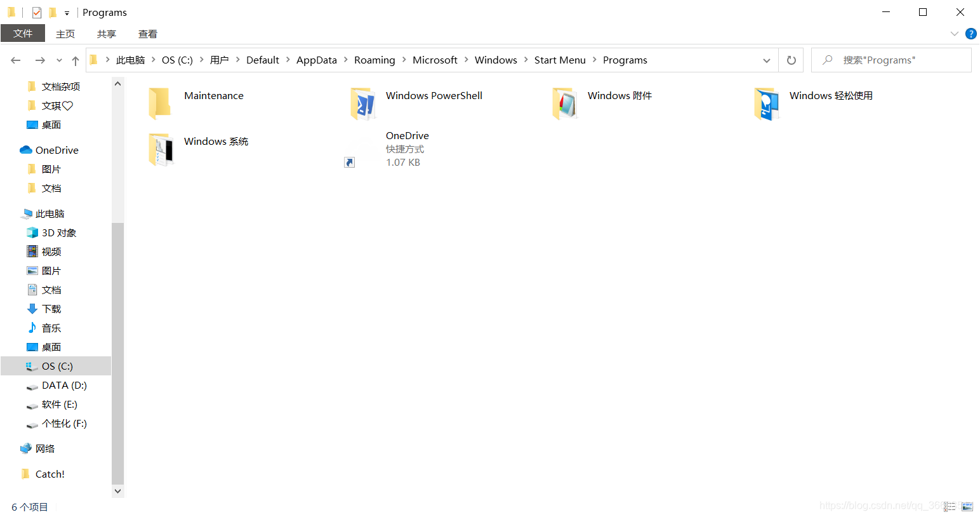
Task: Expand chevron after Microsoft in address bar
Action: (x=467, y=60)
